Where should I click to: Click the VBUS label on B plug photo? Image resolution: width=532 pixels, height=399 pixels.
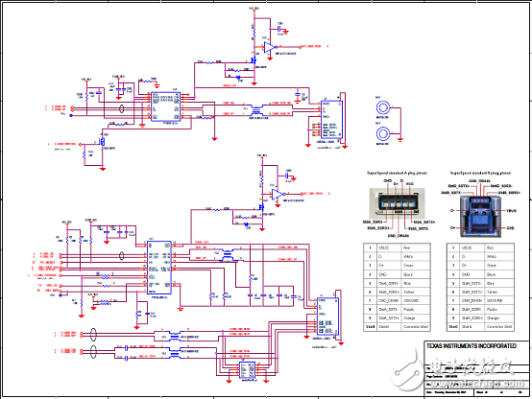click(x=511, y=211)
